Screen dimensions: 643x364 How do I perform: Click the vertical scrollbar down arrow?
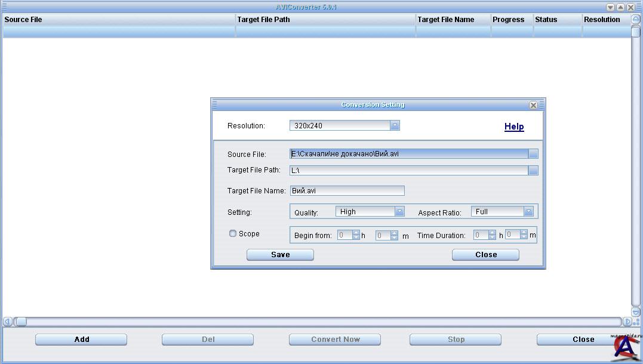pos(636,311)
